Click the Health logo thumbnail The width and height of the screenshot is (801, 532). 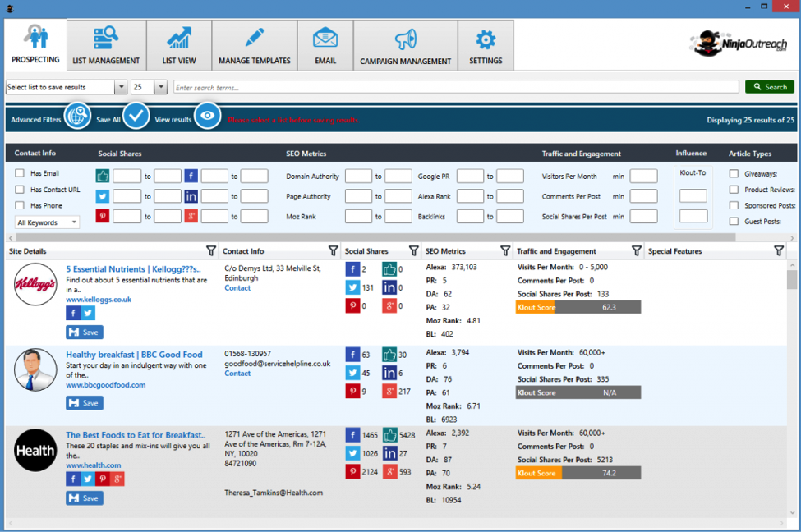pos(35,450)
